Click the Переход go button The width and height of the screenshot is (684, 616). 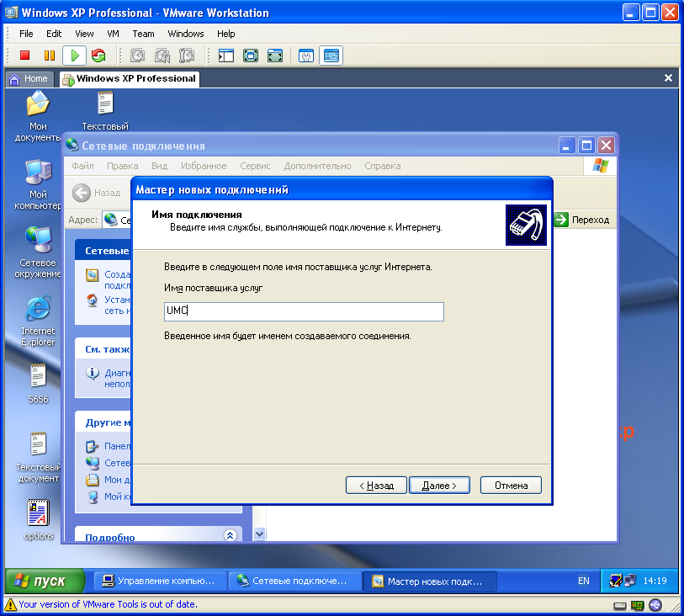(x=583, y=220)
